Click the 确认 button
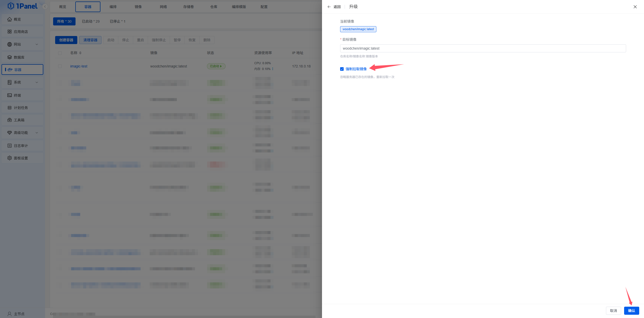 [x=631, y=311]
